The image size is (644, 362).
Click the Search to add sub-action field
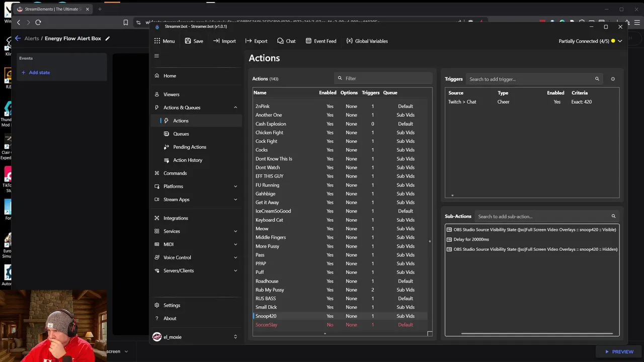click(x=547, y=217)
